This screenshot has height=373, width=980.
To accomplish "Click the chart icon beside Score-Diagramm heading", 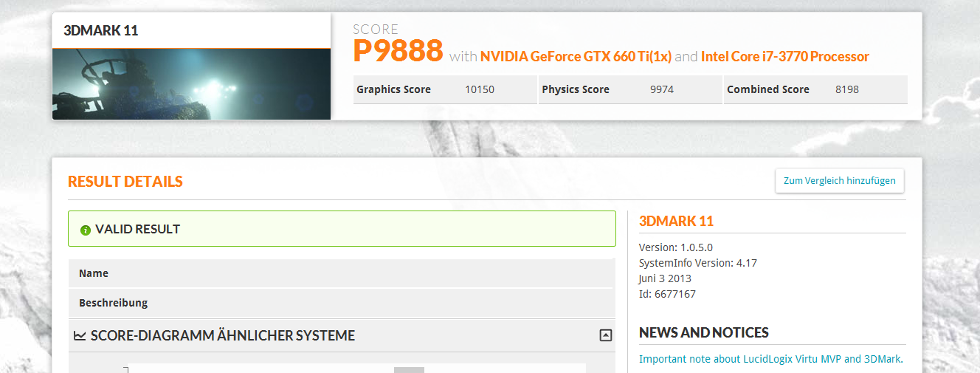I will [80, 336].
